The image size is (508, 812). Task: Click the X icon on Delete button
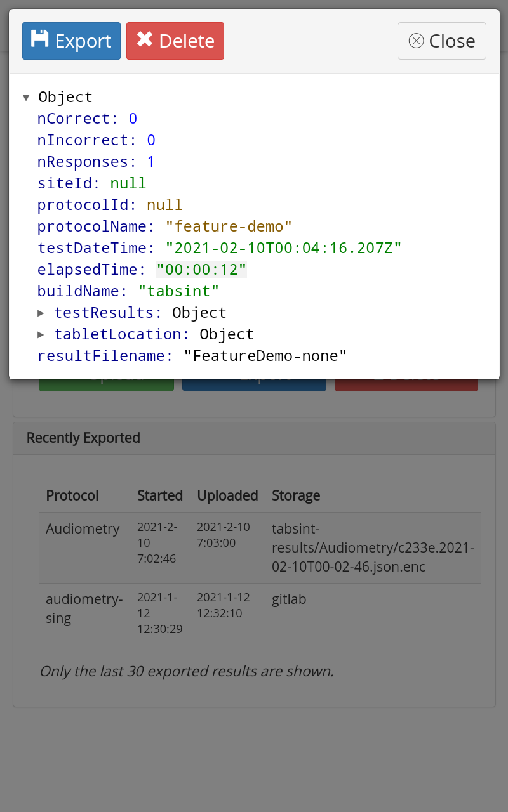point(145,39)
